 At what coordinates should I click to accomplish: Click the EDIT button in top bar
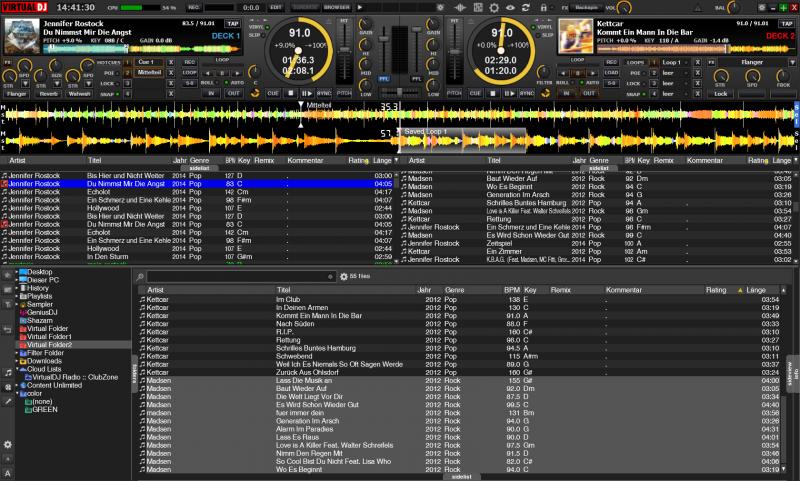(276, 8)
